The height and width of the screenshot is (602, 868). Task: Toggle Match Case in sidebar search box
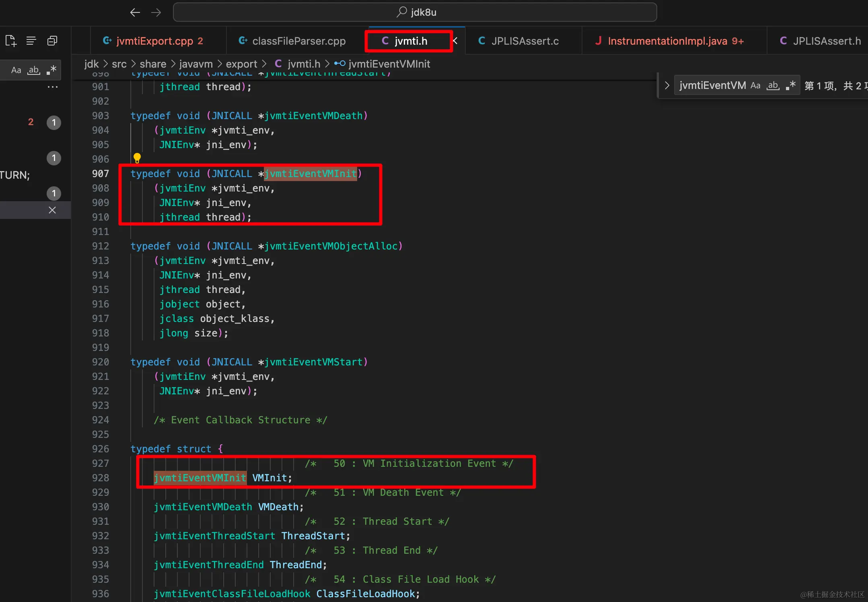pos(16,70)
